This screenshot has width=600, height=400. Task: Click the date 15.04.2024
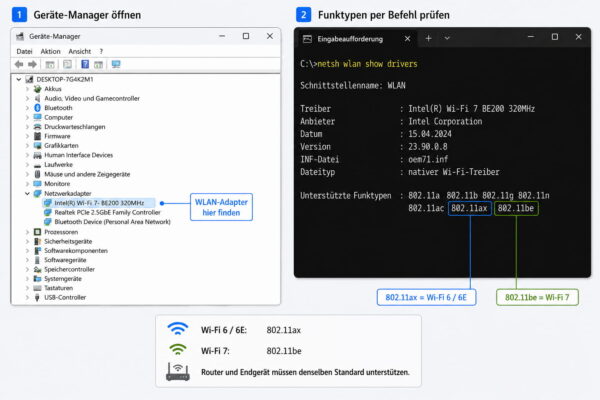coord(430,134)
